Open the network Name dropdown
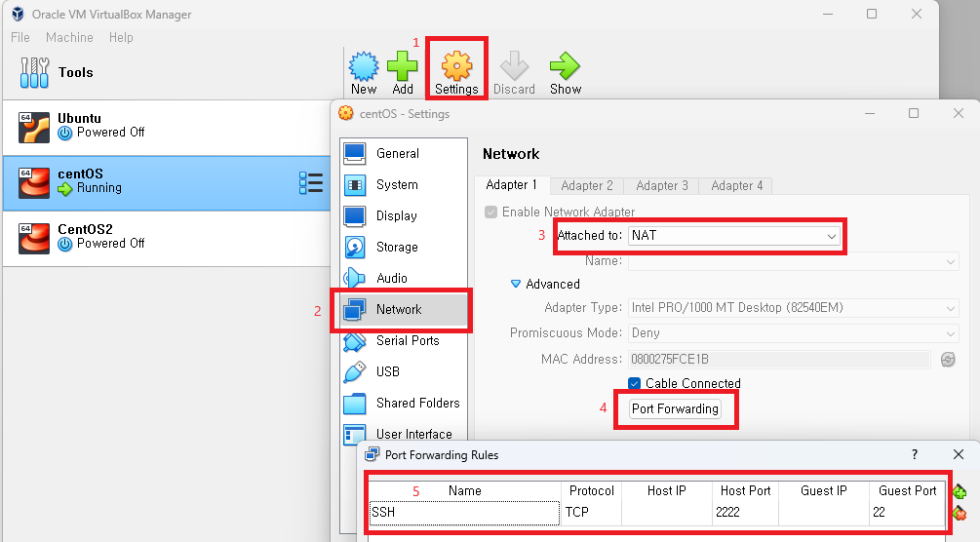This screenshot has height=542, width=980. click(x=793, y=261)
